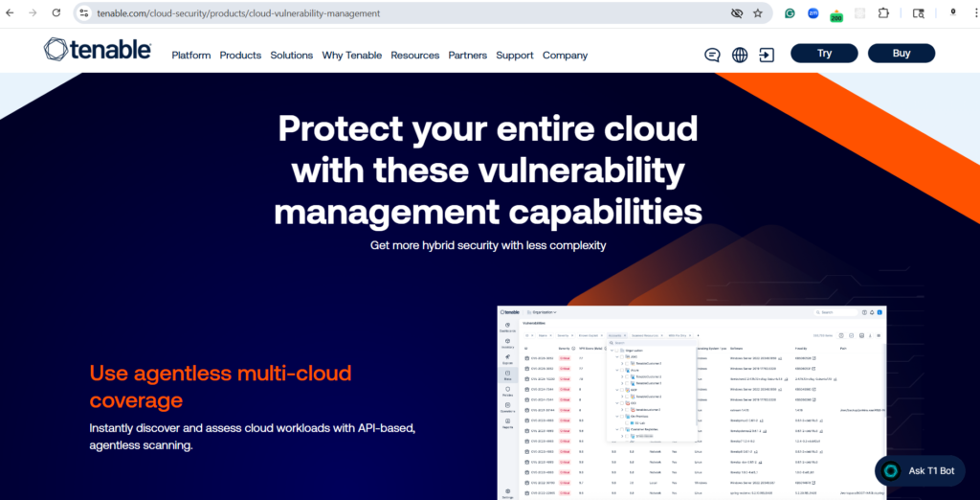Open the Extensions puzzle piece icon

pos(882,13)
